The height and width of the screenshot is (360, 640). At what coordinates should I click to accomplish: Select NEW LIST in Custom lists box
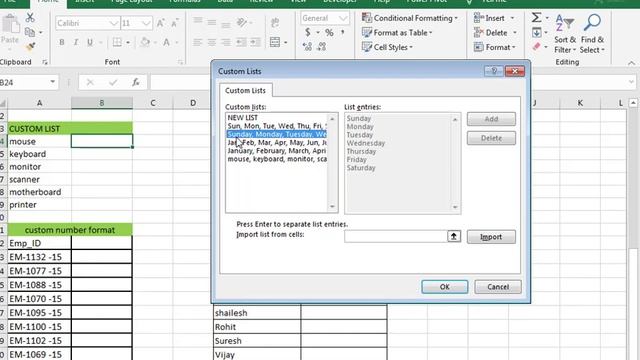tap(242, 118)
